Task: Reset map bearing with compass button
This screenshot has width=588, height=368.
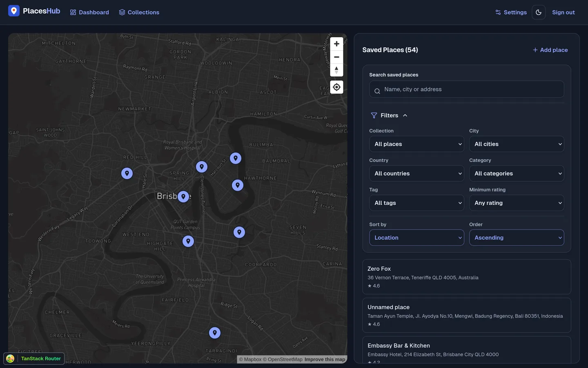Action: (x=336, y=70)
